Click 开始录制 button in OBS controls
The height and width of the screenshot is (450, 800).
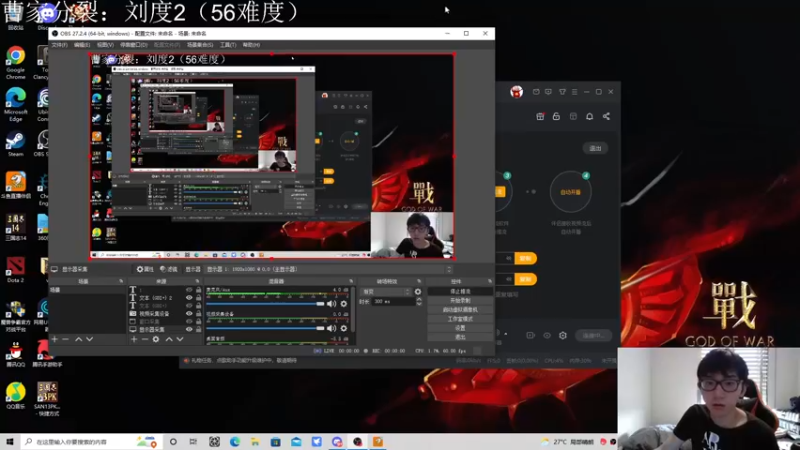pyautogui.click(x=460, y=301)
